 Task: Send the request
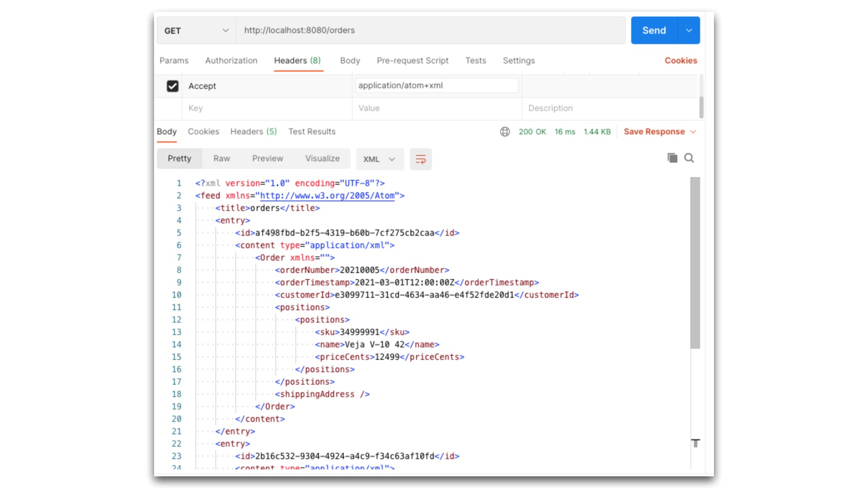(x=654, y=30)
